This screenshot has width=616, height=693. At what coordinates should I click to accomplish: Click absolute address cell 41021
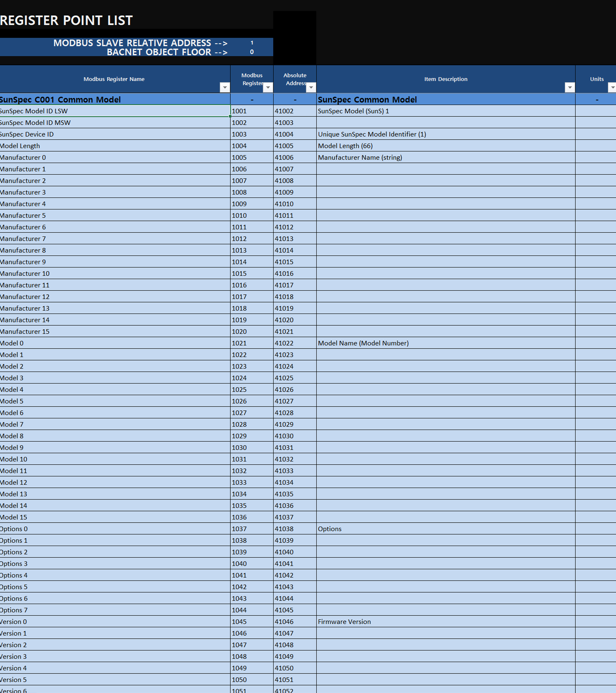click(x=295, y=332)
